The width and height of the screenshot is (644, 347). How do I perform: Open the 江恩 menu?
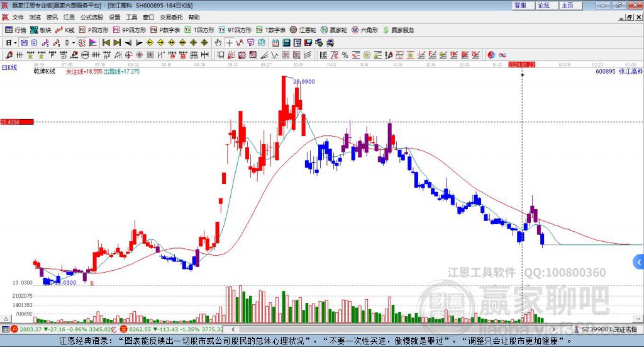[x=69, y=17]
